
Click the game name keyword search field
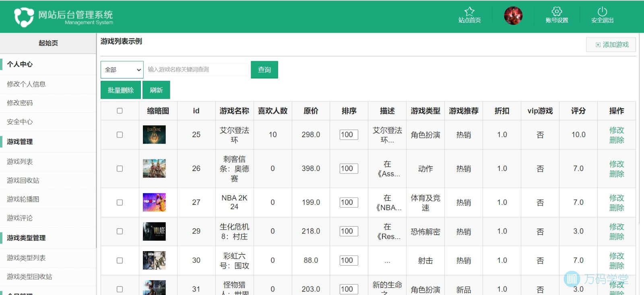197,70
